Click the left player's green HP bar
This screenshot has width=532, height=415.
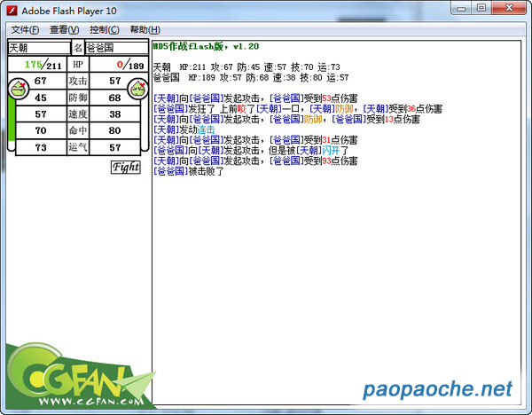12,127
